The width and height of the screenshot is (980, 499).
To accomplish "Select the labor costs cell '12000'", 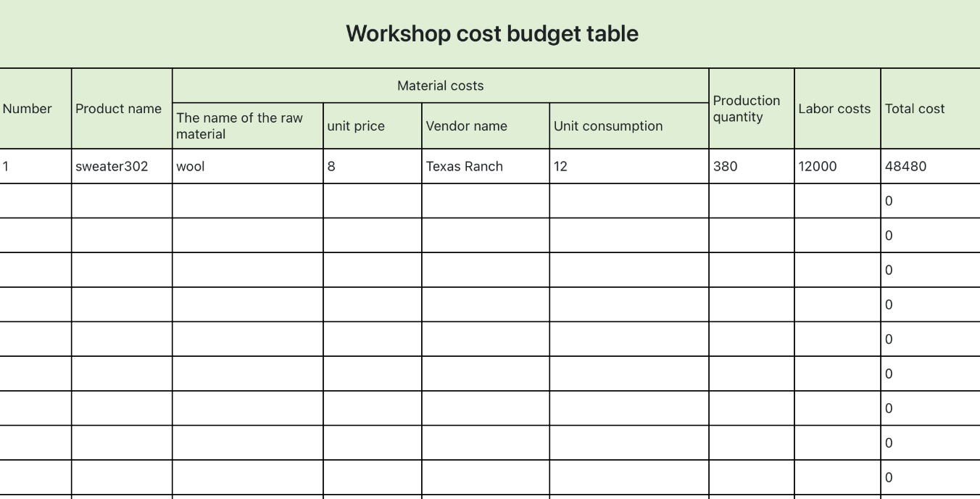I will (837, 166).
